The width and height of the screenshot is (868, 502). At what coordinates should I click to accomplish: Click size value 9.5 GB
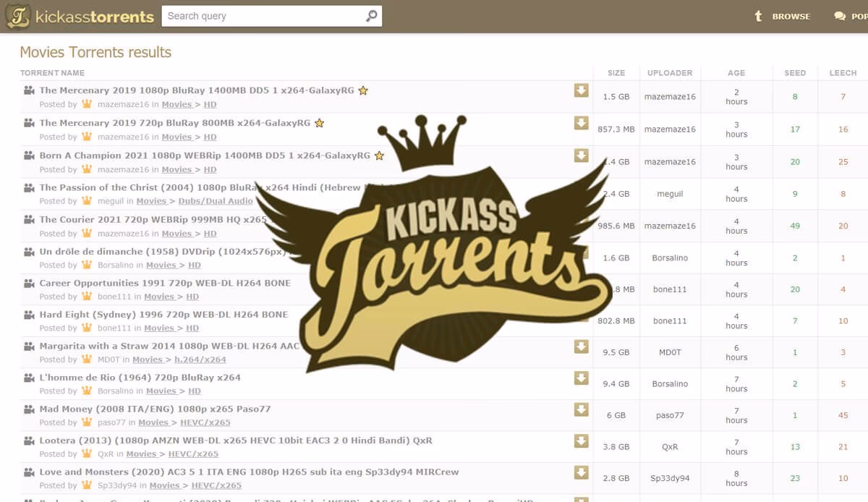tap(616, 353)
